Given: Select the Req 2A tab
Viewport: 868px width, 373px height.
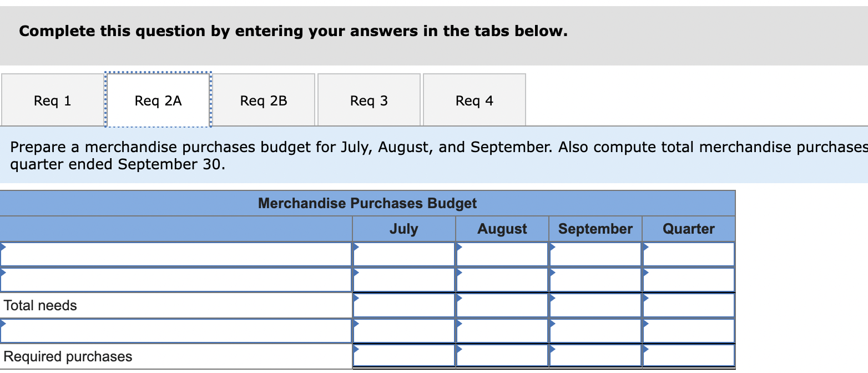Looking at the screenshot, I should point(158,100).
